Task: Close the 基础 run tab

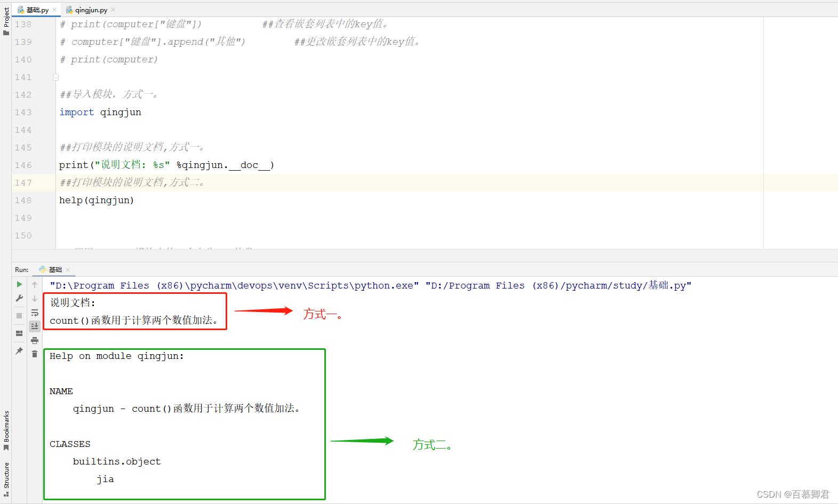Action: tap(68, 270)
